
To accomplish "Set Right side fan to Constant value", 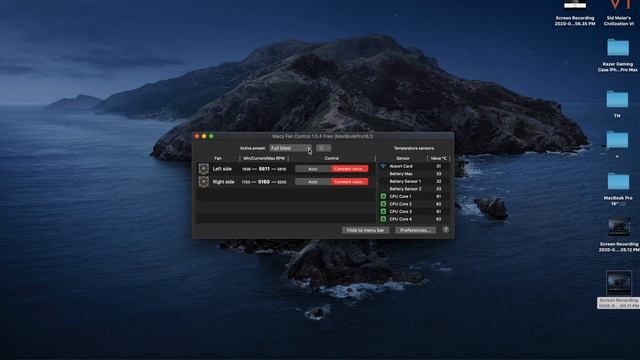I will (349, 182).
